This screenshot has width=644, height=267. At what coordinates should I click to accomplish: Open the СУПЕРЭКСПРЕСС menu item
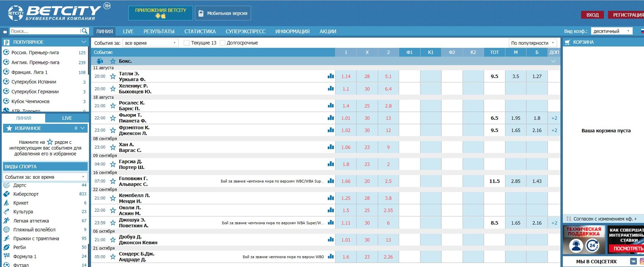pos(246,31)
